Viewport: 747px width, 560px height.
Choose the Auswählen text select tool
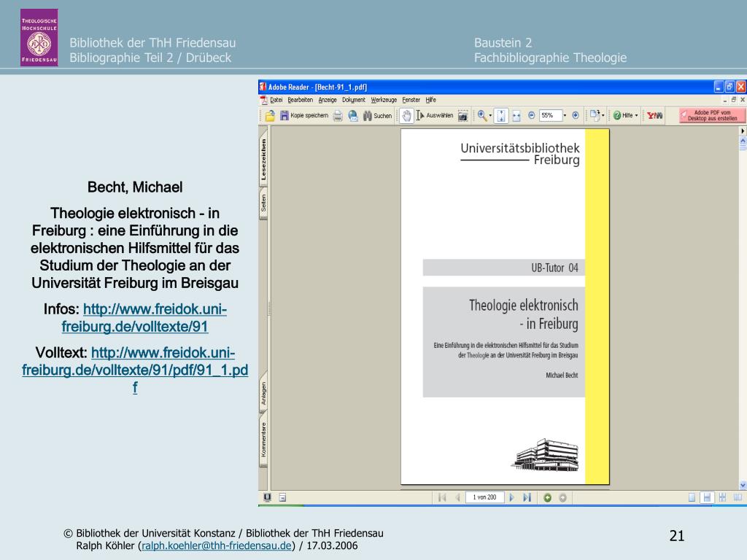tap(435, 116)
